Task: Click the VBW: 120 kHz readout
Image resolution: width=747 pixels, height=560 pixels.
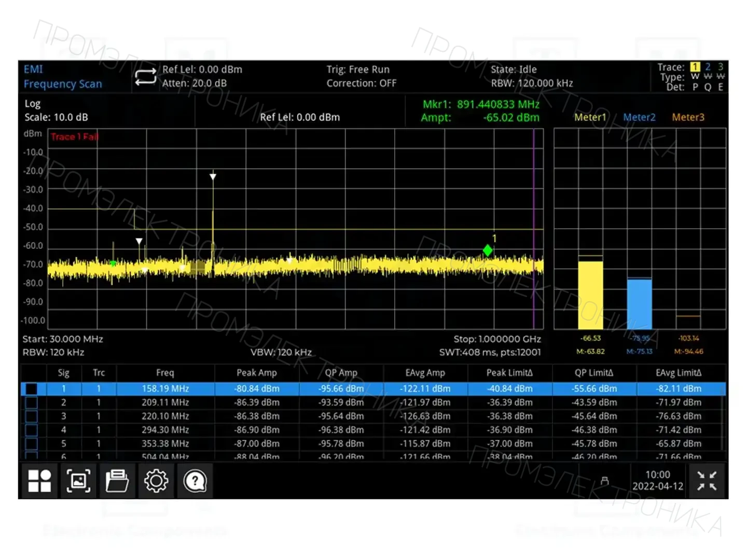Action: click(x=281, y=353)
